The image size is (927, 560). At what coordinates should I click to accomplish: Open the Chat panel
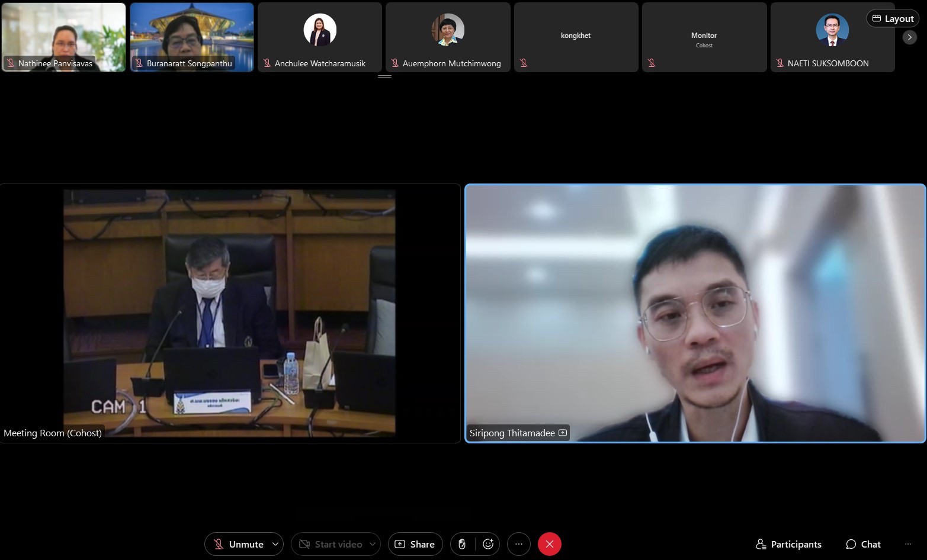click(x=863, y=544)
